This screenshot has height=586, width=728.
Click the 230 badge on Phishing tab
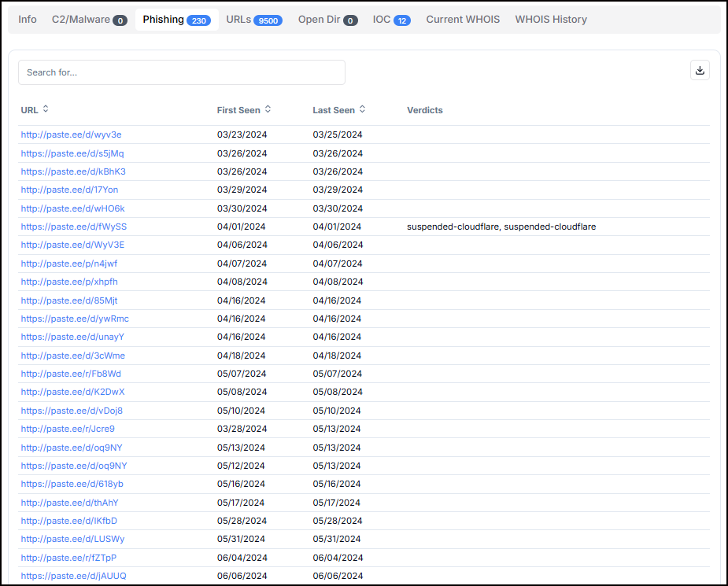click(198, 20)
